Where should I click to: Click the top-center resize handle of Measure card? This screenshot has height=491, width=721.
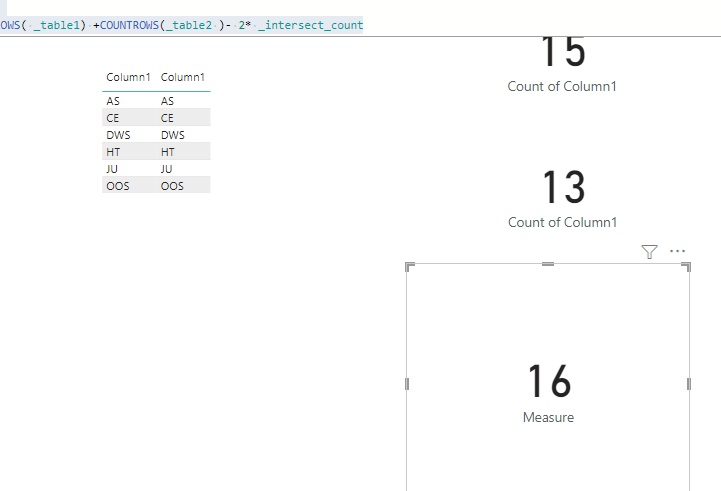[548, 264]
